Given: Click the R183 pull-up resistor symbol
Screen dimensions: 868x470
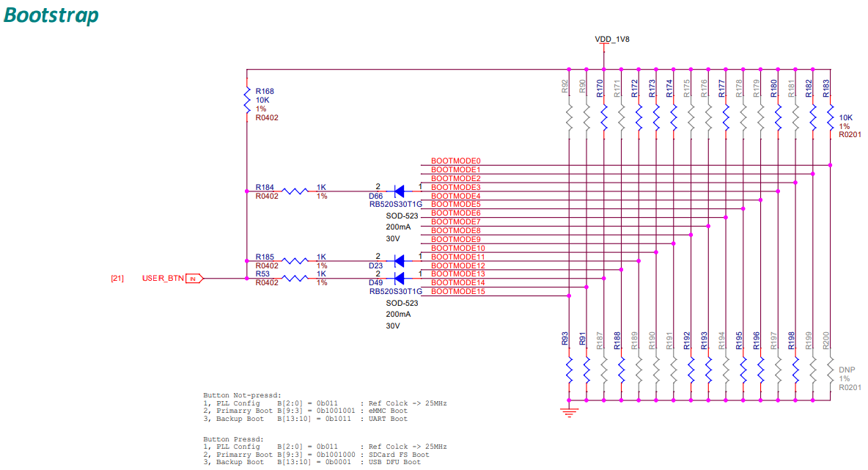Looking at the screenshot, I should [x=830, y=117].
